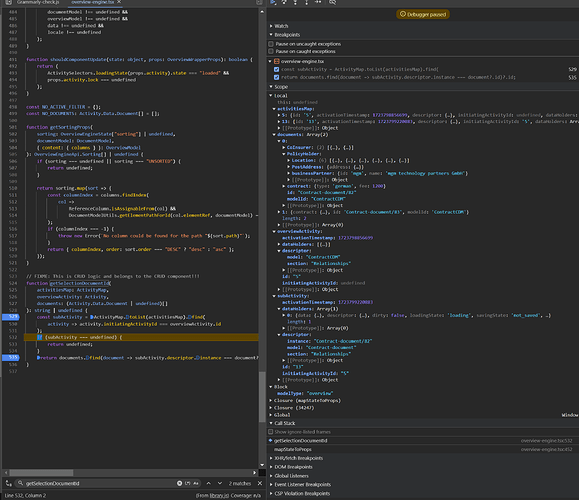579x500 pixels.
Task: Resume script execution in debugger toolbar
Action: [x=273, y=2]
